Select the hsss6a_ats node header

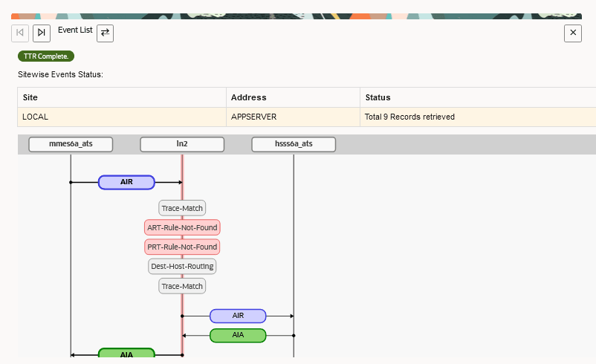[x=294, y=144]
